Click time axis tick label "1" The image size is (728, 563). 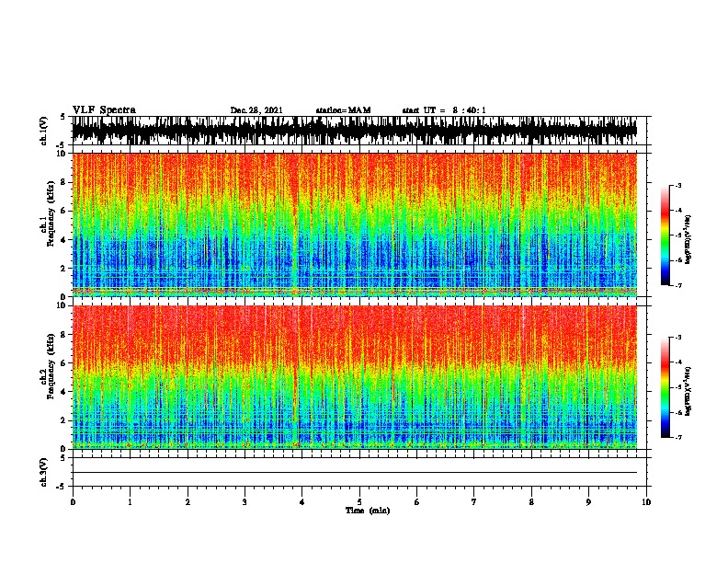(x=130, y=502)
